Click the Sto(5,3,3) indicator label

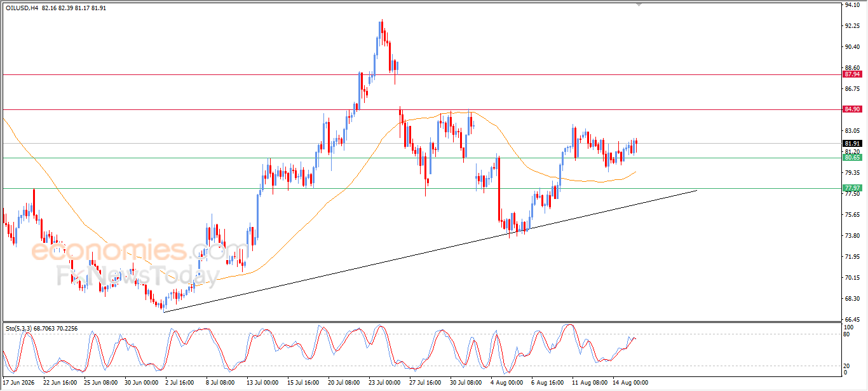click(18, 328)
